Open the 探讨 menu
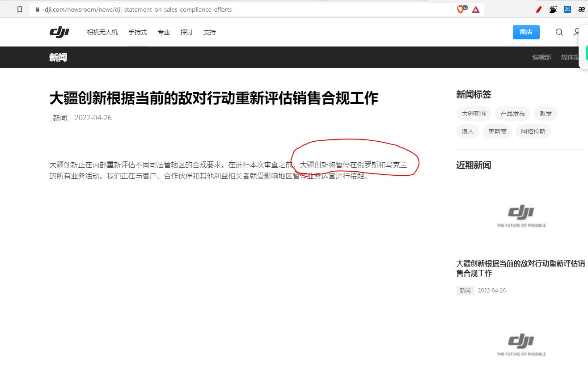 pyautogui.click(x=186, y=32)
